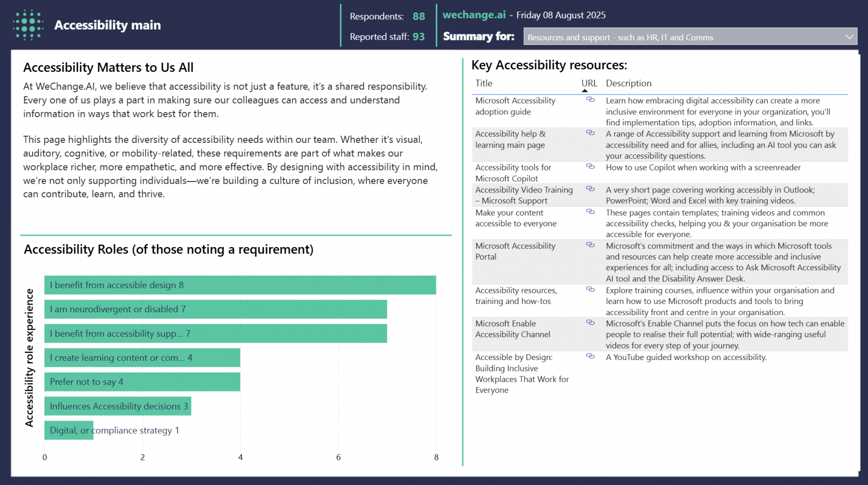
Task: Click link icon for Microsoft Accessibility Portal
Action: click(590, 245)
